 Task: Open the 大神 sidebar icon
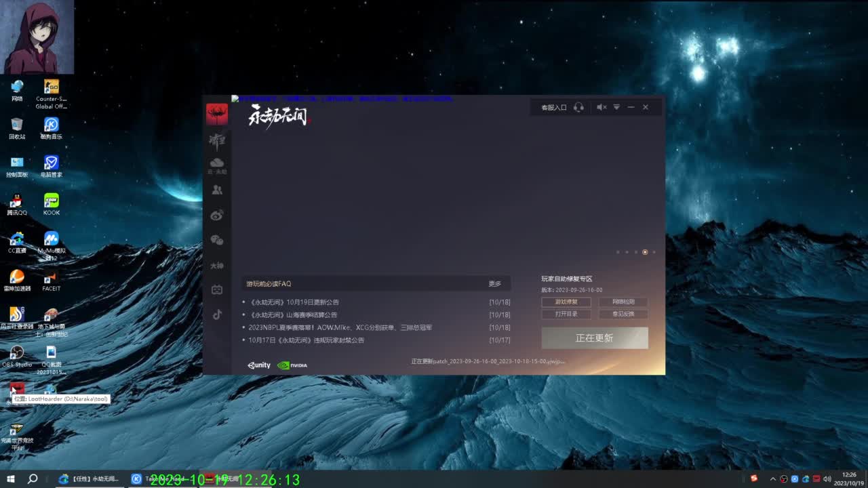point(217,266)
